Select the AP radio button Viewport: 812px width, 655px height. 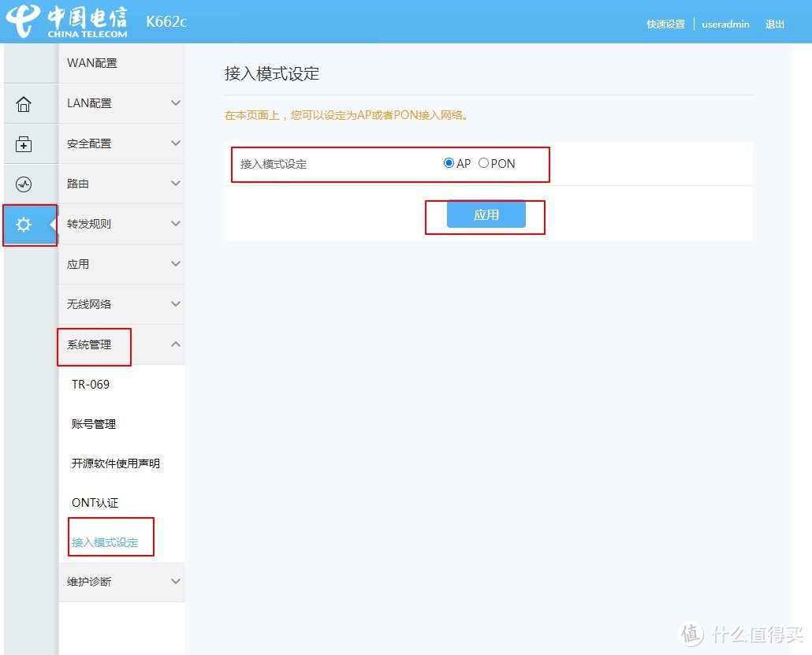tap(448, 163)
